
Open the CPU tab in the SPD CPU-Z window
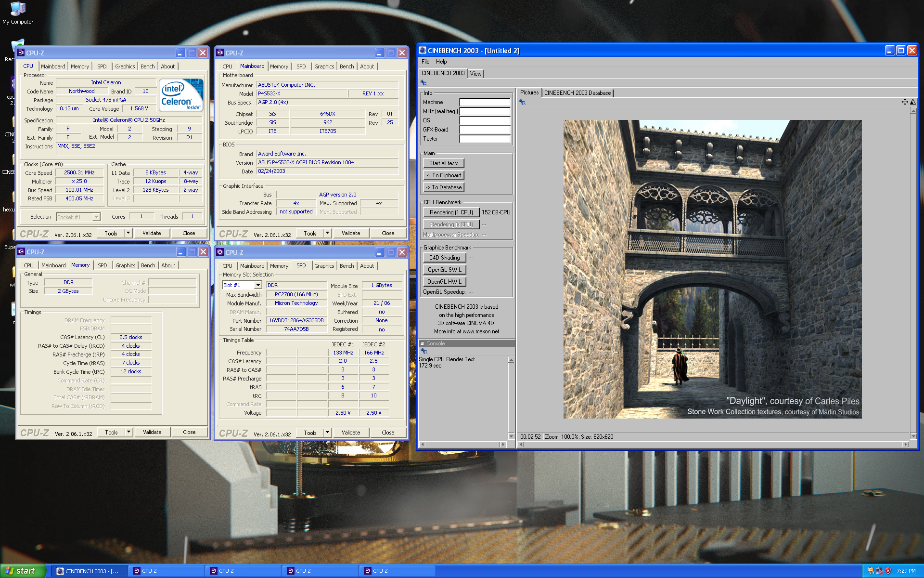228,266
